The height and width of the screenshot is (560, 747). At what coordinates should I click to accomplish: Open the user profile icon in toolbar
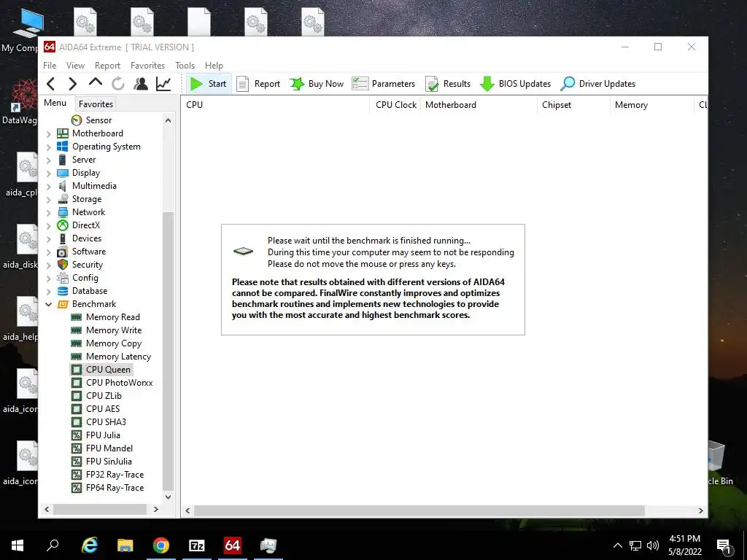pyautogui.click(x=141, y=84)
